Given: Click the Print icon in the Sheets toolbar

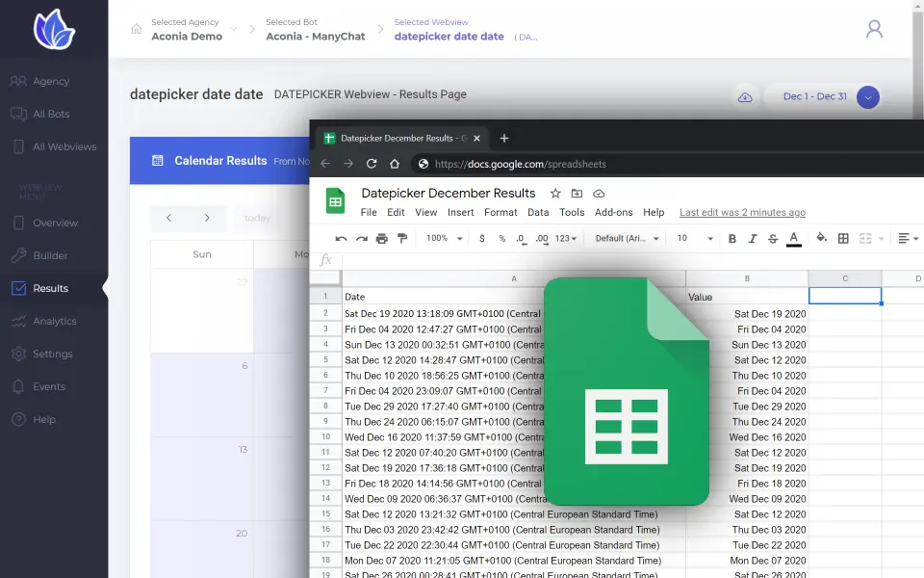Looking at the screenshot, I should 382,237.
